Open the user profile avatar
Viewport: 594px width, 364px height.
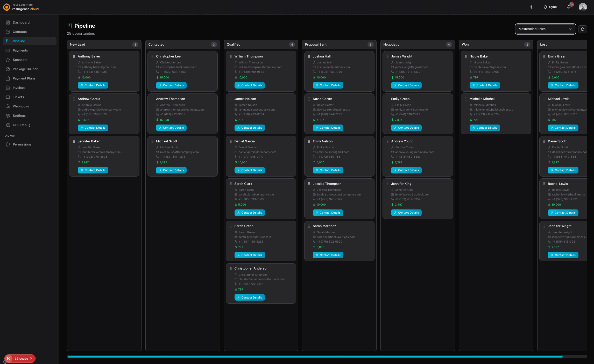pyautogui.click(x=583, y=7)
